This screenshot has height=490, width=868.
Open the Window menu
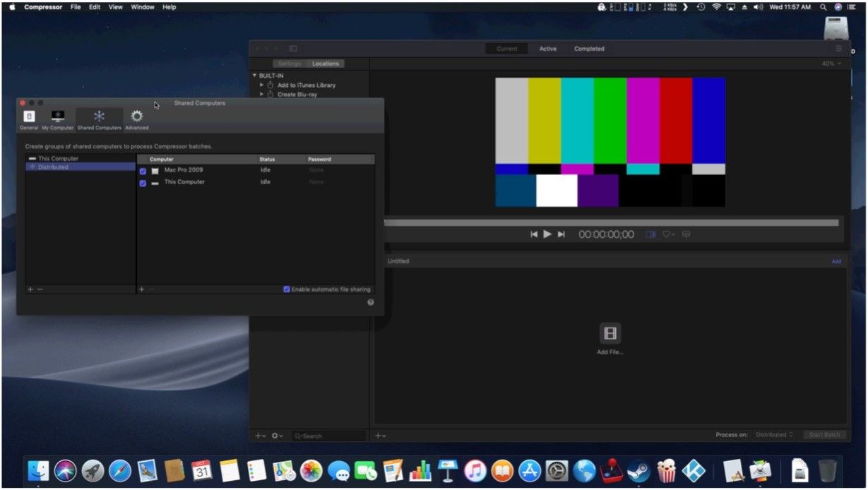click(143, 6)
